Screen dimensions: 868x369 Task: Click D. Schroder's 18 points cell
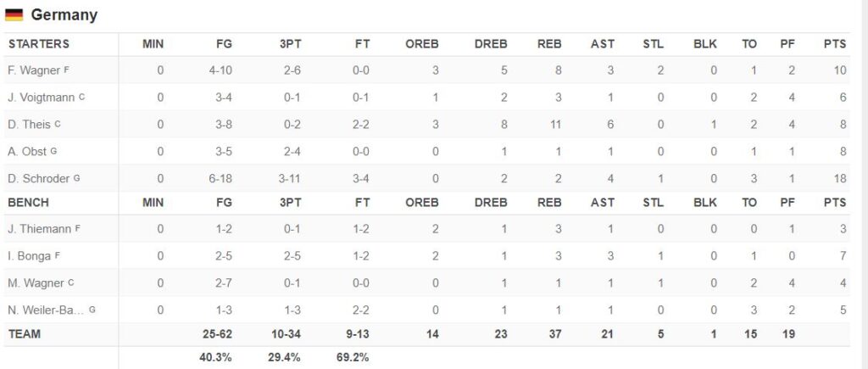tap(840, 178)
